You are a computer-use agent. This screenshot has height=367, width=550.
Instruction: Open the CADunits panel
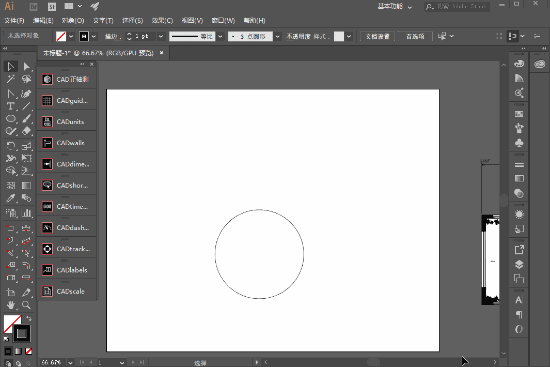67,122
